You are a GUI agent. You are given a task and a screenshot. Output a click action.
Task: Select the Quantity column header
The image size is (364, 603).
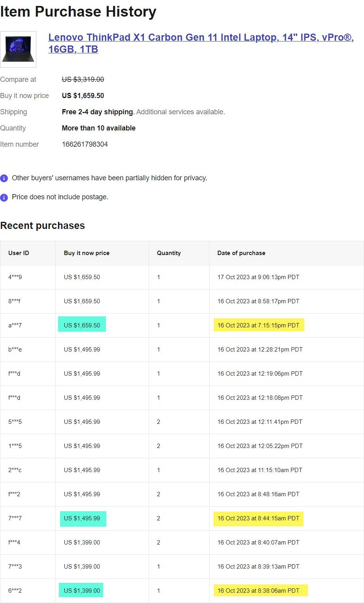coord(169,253)
